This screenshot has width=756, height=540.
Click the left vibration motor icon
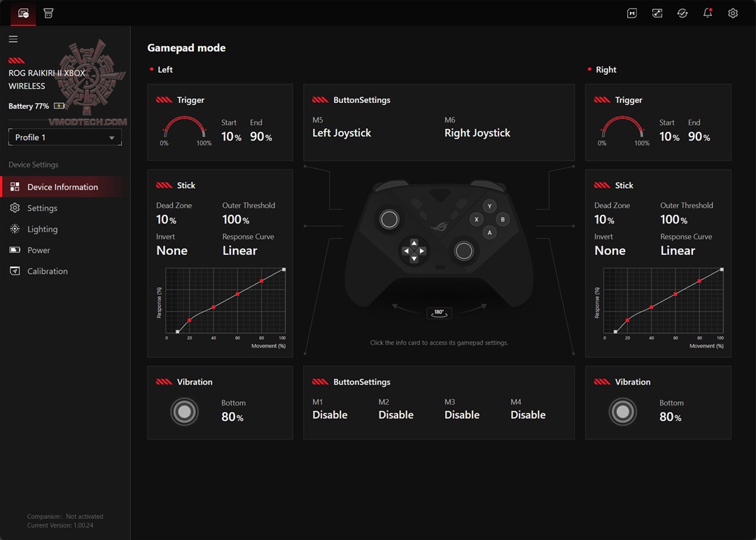click(x=184, y=412)
